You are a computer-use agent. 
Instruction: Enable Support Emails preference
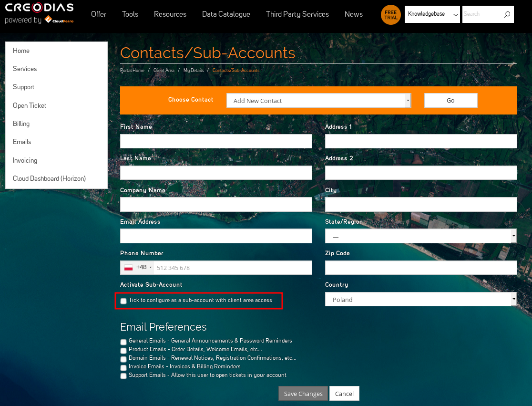coord(123,376)
